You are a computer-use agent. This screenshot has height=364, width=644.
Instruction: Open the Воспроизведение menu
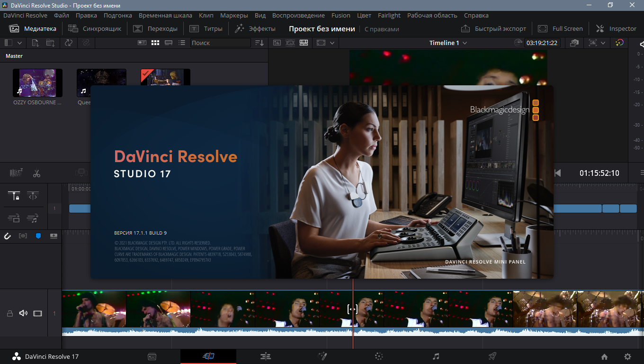pyautogui.click(x=299, y=15)
